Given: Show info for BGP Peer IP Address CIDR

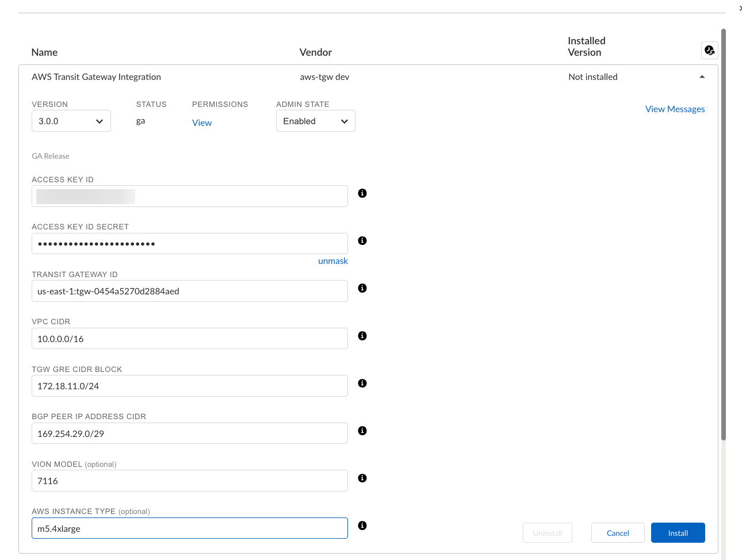Looking at the screenshot, I should (x=362, y=431).
